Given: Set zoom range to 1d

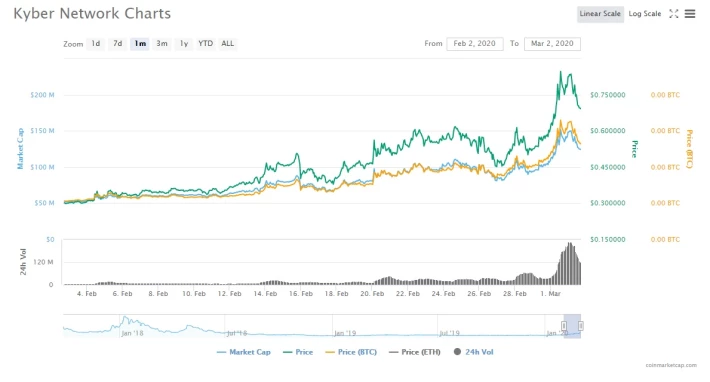Looking at the screenshot, I should click(x=96, y=43).
